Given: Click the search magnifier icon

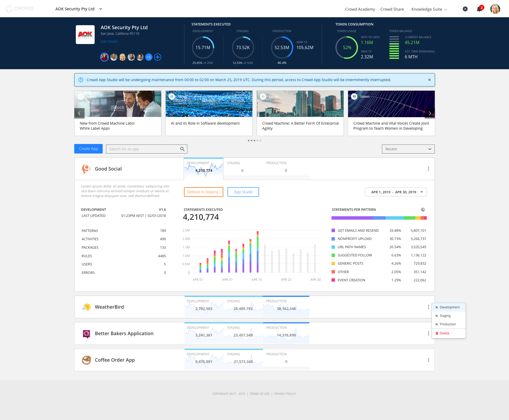Looking at the screenshot, I should click(182, 149).
